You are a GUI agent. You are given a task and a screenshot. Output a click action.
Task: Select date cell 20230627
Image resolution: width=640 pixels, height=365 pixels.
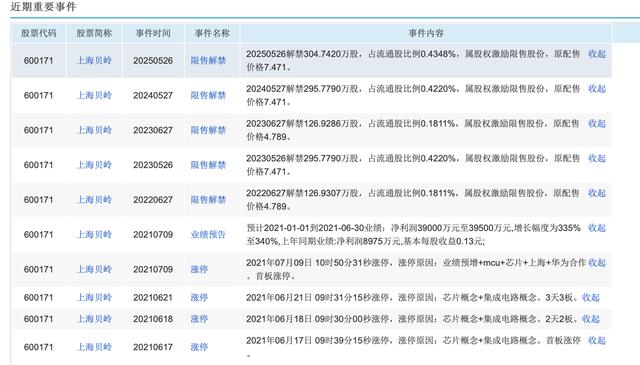(153, 130)
